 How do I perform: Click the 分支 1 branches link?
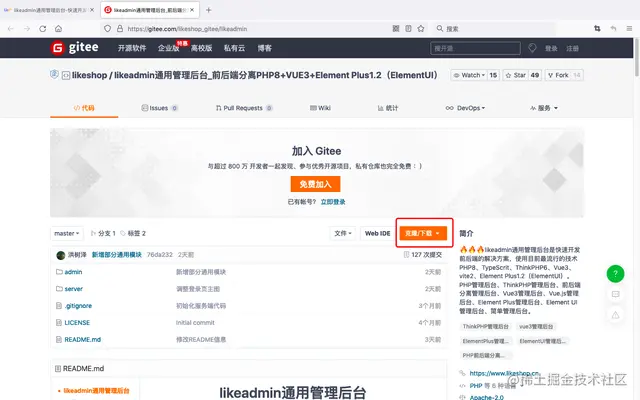103,233
